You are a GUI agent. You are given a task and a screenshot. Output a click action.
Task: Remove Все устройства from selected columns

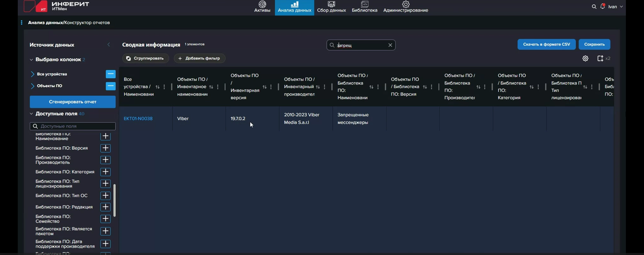(110, 74)
